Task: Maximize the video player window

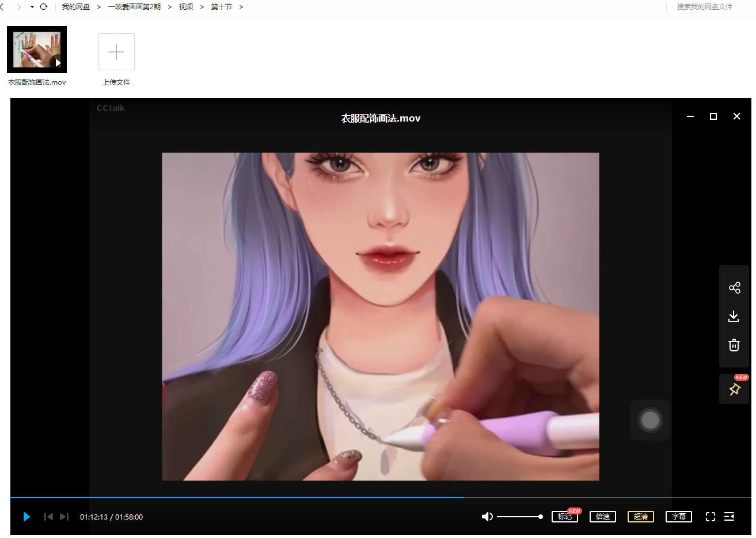Action: pyautogui.click(x=713, y=116)
